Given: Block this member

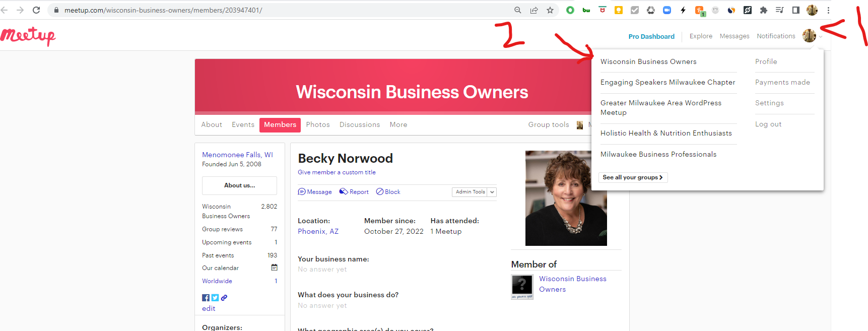Looking at the screenshot, I should [388, 192].
